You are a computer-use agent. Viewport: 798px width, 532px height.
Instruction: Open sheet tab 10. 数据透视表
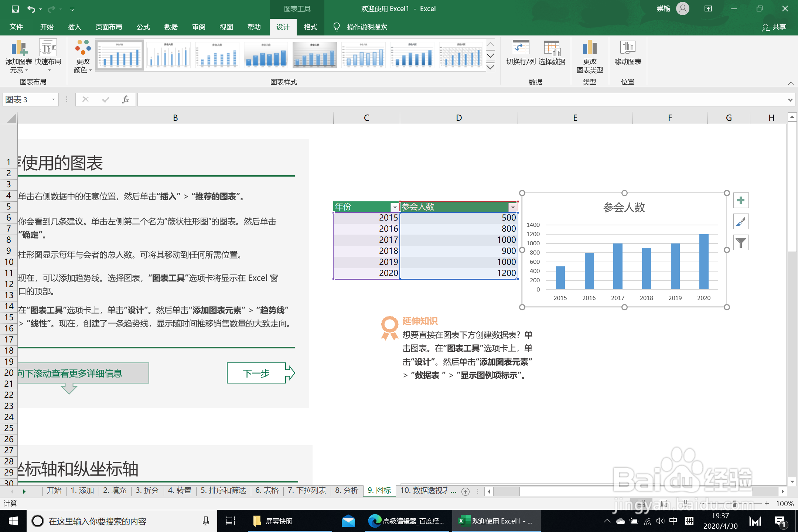pos(424,490)
